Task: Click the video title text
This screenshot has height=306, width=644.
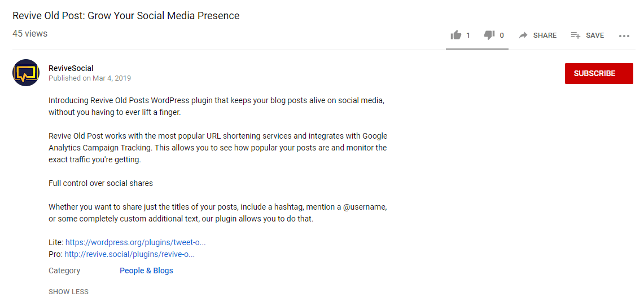Action: [x=126, y=16]
